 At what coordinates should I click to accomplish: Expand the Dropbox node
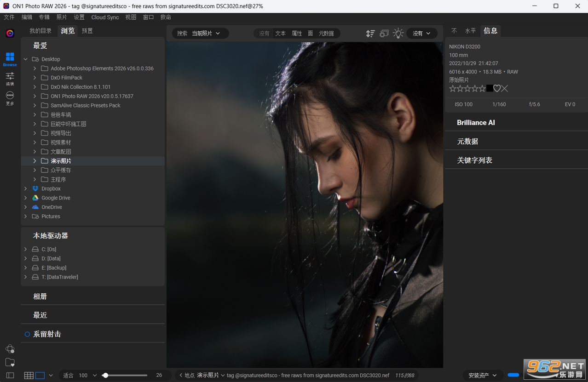coord(26,188)
